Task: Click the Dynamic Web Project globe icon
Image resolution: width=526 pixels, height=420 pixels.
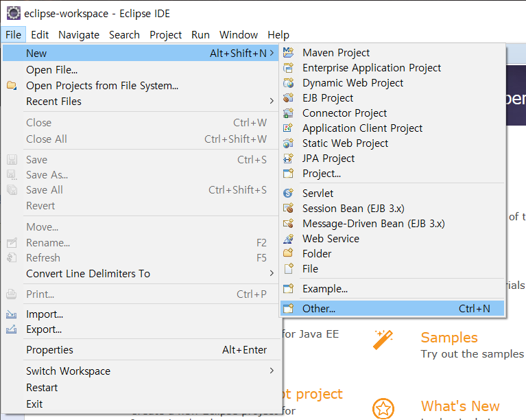Action: 288,83
